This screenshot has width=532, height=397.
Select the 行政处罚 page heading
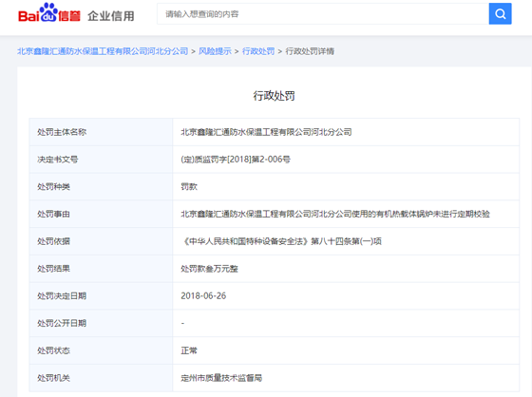point(274,96)
